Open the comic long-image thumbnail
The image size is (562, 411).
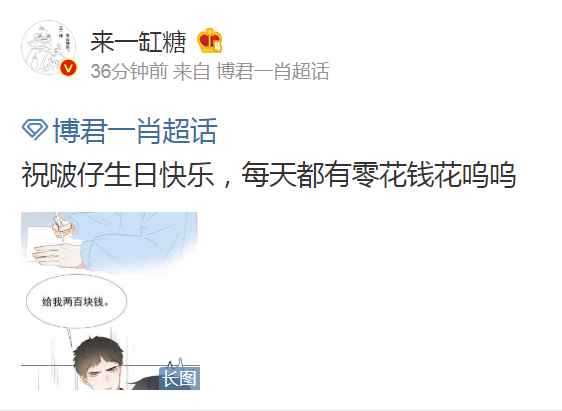(x=110, y=301)
